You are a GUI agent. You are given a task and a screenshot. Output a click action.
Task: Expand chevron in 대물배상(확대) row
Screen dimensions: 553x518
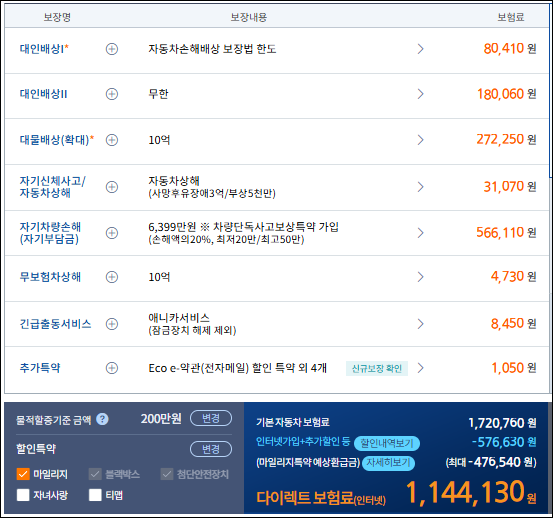click(x=420, y=140)
